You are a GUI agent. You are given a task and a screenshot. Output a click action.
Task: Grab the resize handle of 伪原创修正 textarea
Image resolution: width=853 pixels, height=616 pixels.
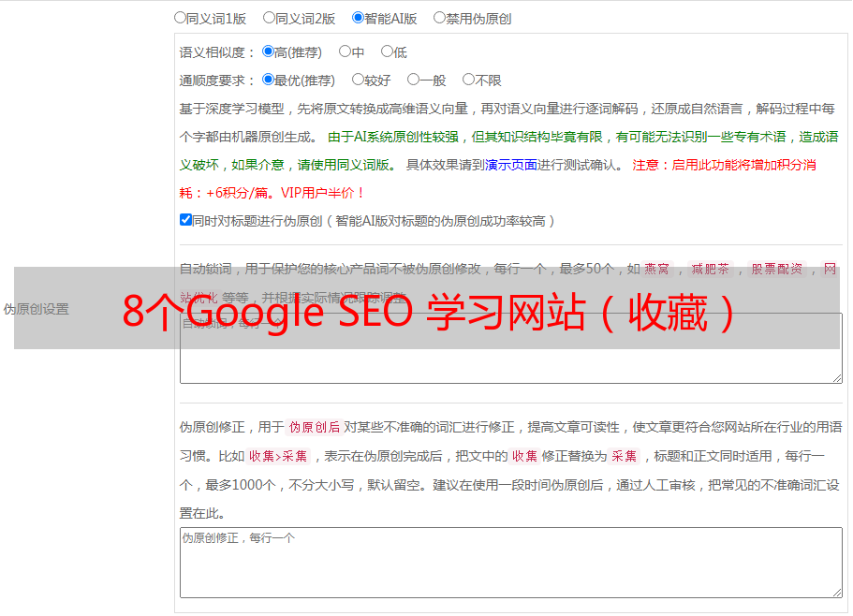point(837,593)
